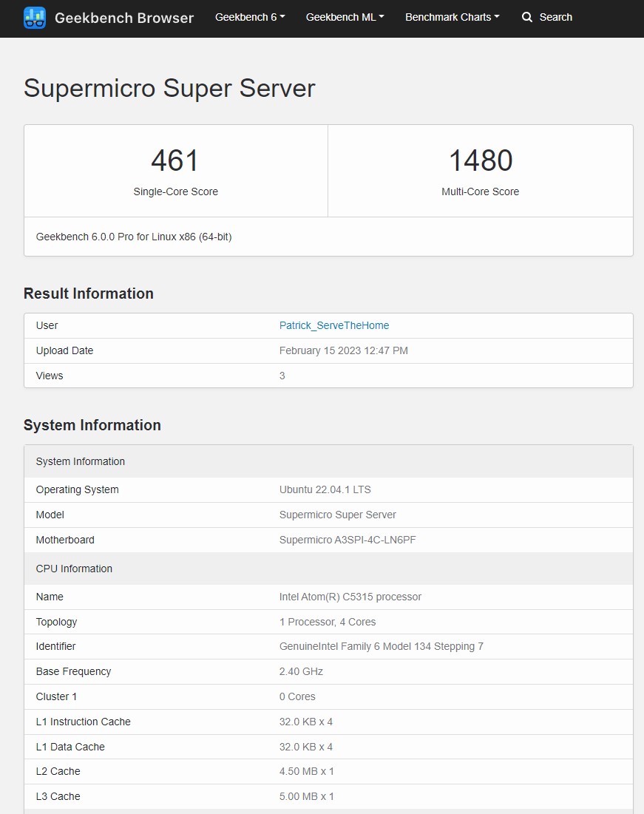Click the Geekbench glasses logo icon
Screen dimensions: 644x814
35,18
